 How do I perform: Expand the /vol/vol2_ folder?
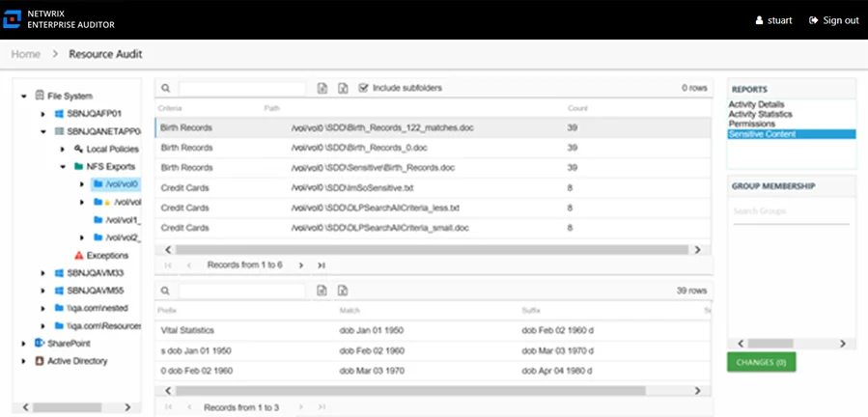(82, 237)
